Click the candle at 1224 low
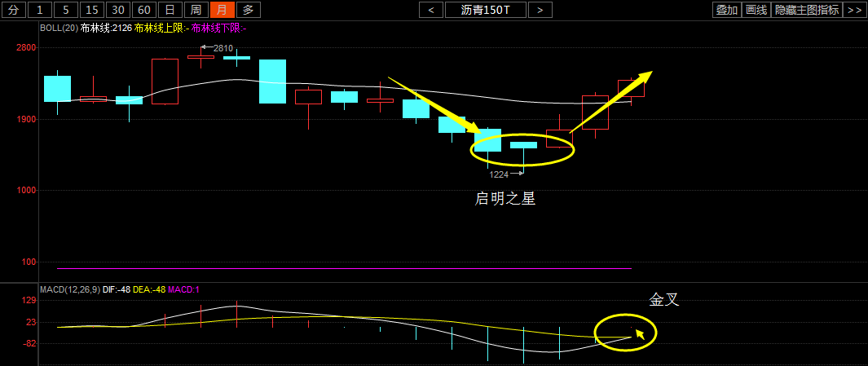Viewport: 868px width, 366px height. tap(523, 145)
